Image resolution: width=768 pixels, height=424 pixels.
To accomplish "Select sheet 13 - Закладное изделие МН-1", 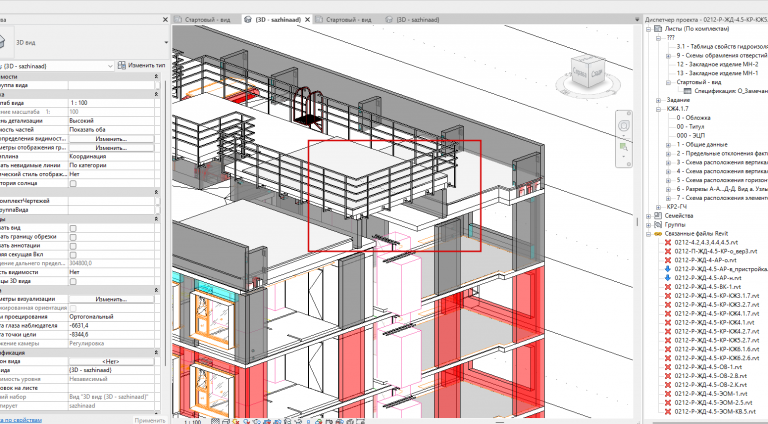I will click(x=717, y=73).
